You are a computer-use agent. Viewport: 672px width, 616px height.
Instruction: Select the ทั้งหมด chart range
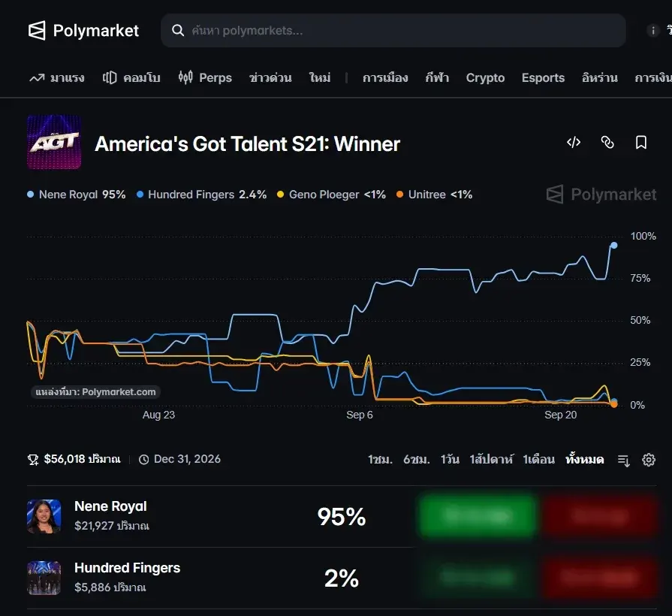tap(585, 460)
